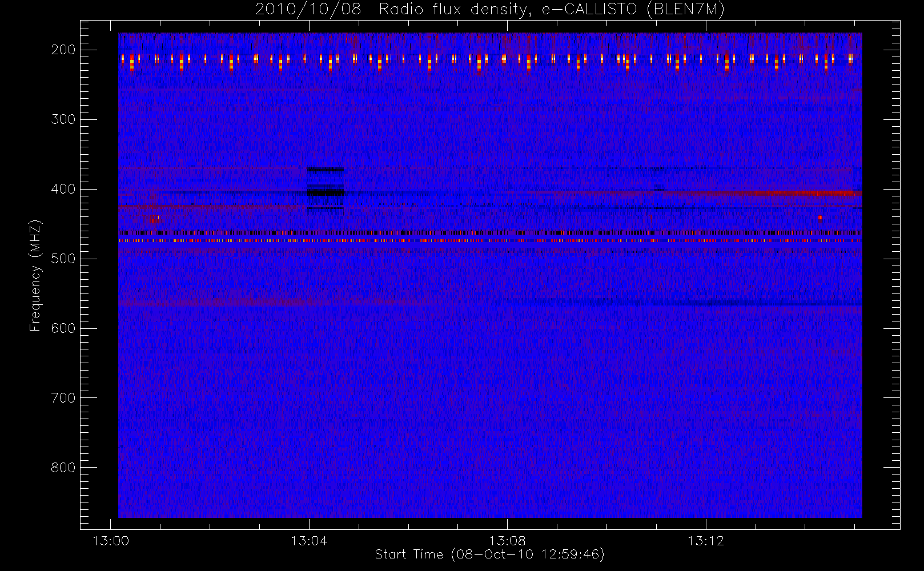Click the small red spot near 440 MHz at right
This screenshot has height=571, width=924.
[x=820, y=218]
